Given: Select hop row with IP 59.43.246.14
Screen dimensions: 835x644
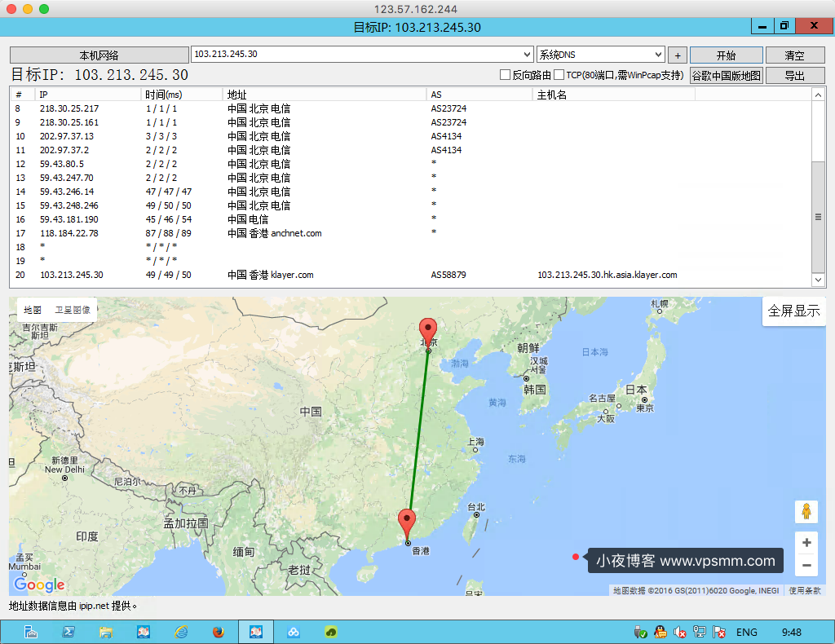Looking at the screenshot, I should [x=411, y=192].
